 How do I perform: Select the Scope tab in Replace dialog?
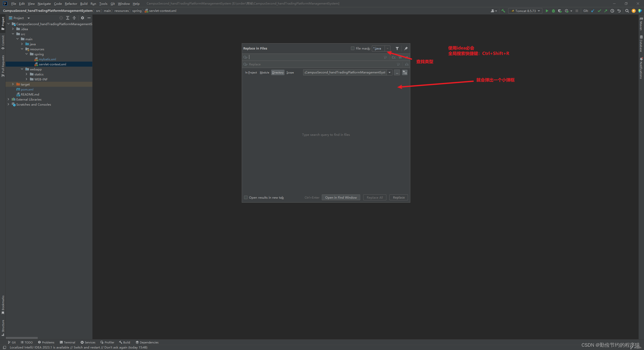[290, 72]
